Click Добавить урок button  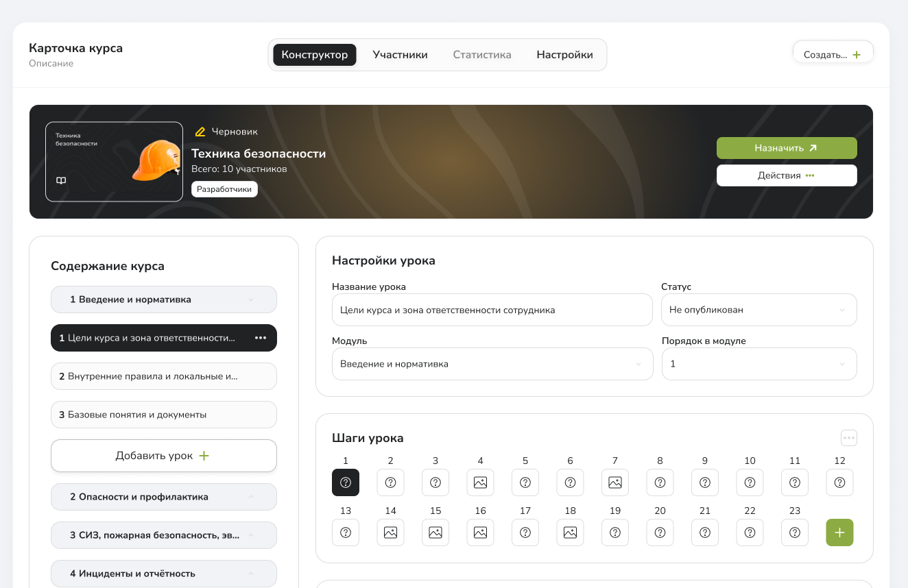tap(164, 456)
